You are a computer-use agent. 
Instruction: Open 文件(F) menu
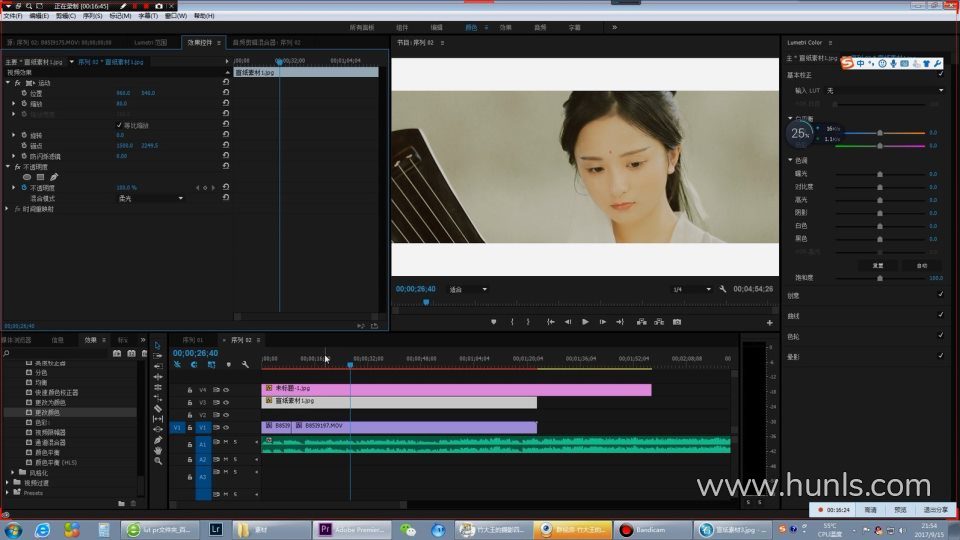tap(12, 16)
